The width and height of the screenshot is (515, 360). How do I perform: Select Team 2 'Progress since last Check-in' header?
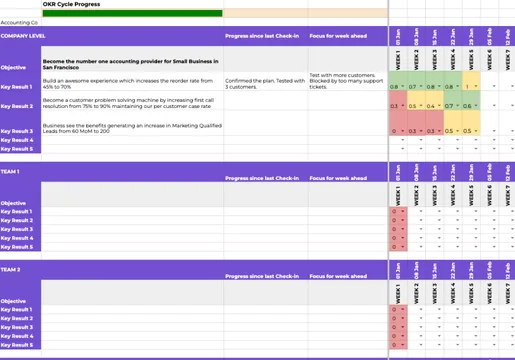[x=262, y=276]
